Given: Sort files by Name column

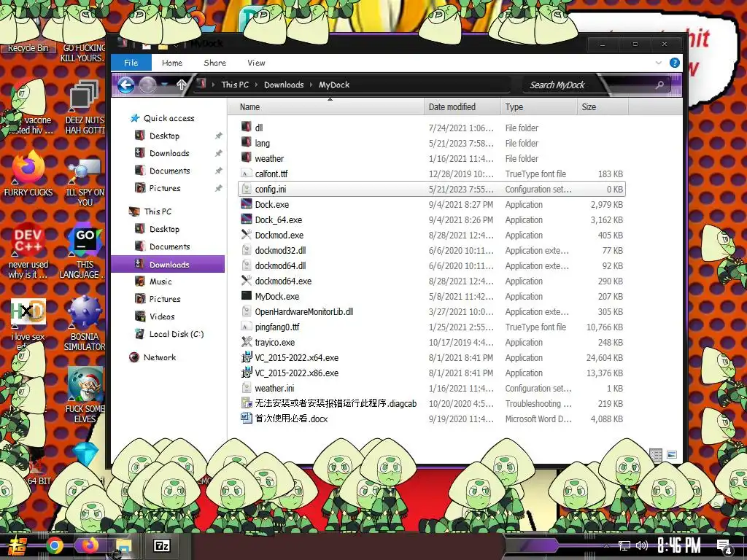Looking at the screenshot, I should (326, 107).
